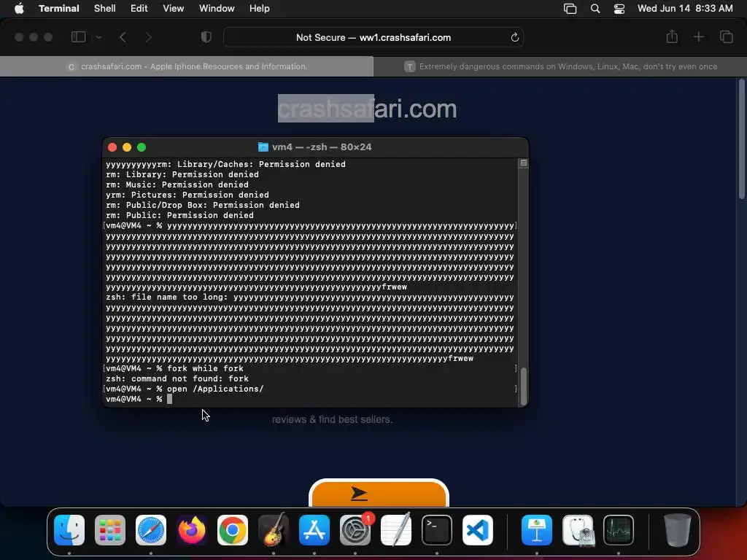Click the date and time in menu bar

point(685,9)
